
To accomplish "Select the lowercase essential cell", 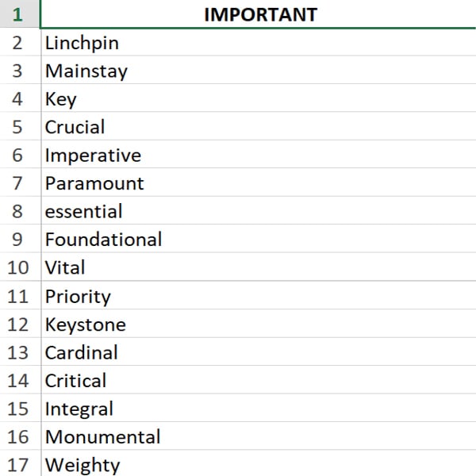I will click(x=259, y=211).
